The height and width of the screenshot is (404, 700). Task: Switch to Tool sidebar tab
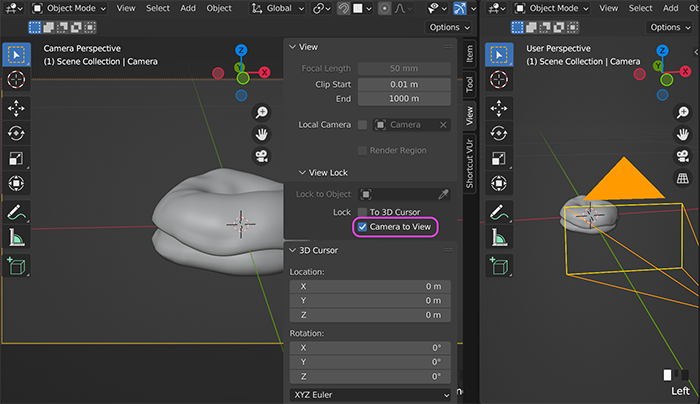pyautogui.click(x=469, y=84)
